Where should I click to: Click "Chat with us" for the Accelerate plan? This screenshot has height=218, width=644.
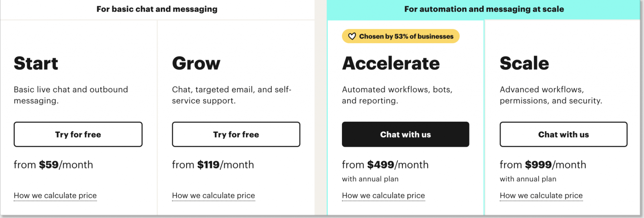[405, 134]
